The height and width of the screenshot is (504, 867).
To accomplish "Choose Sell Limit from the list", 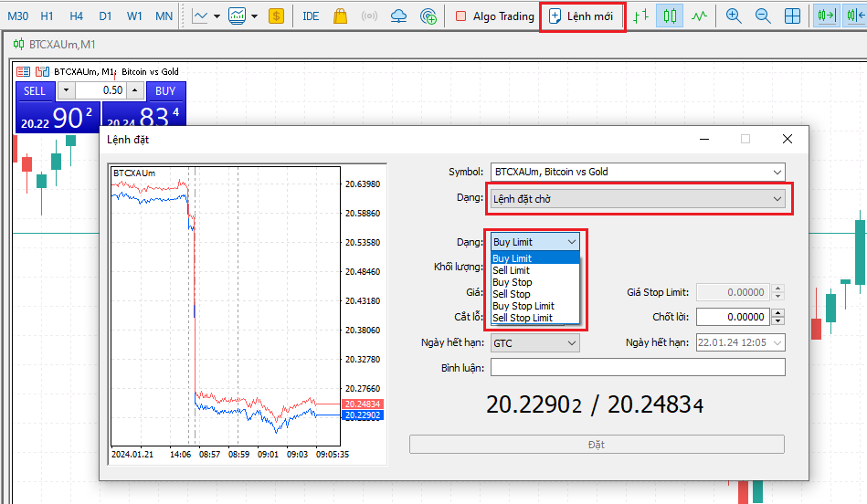I will (x=534, y=270).
